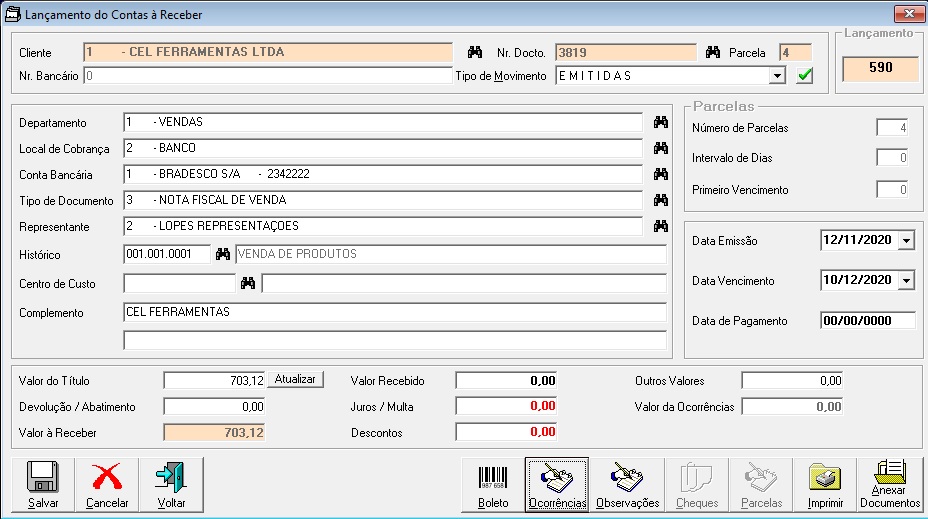Search Departamento using the binoculars icon
928x519 pixels.
[x=660, y=122]
